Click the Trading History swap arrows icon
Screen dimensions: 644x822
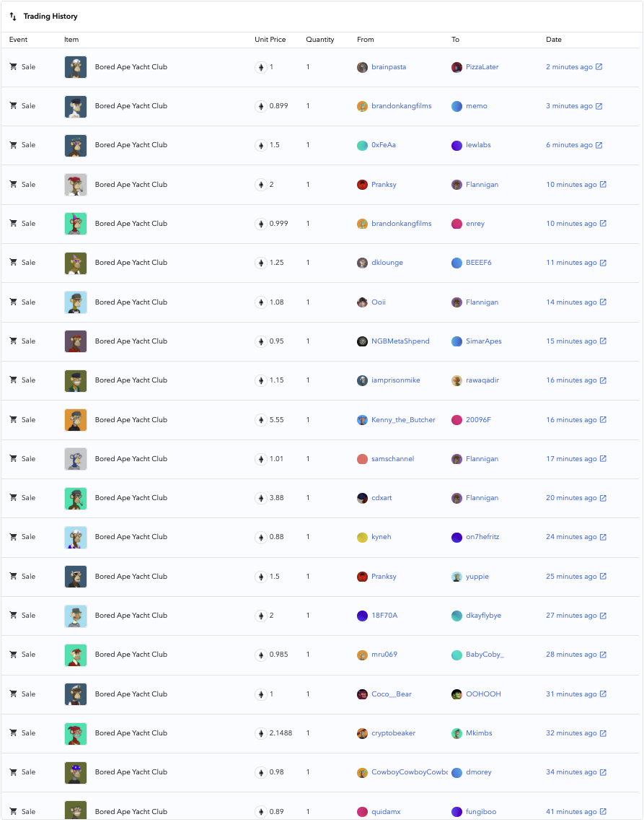coord(13,17)
